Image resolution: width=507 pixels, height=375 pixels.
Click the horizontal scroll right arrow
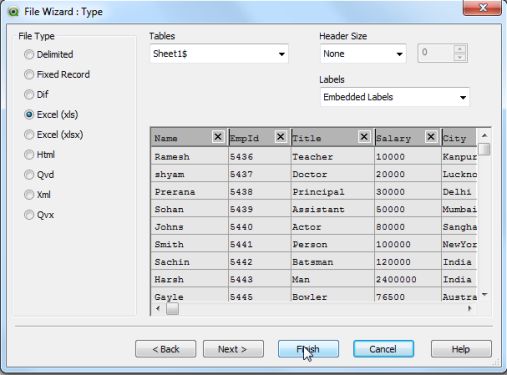coord(469,308)
